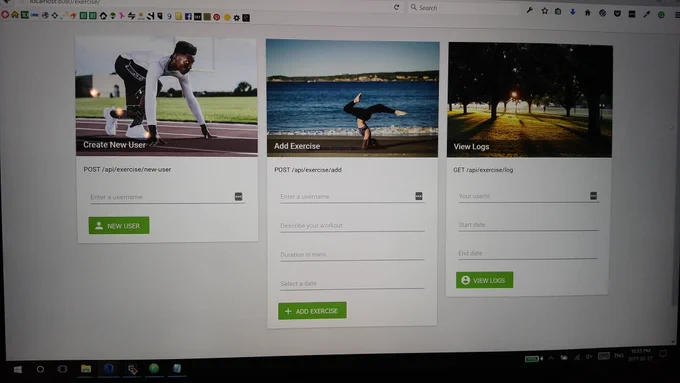Image resolution: width=680 pixels, height=383 pixels.
Task: Click the GET /api/exercise/log text
Action: (x=483, y=170)
